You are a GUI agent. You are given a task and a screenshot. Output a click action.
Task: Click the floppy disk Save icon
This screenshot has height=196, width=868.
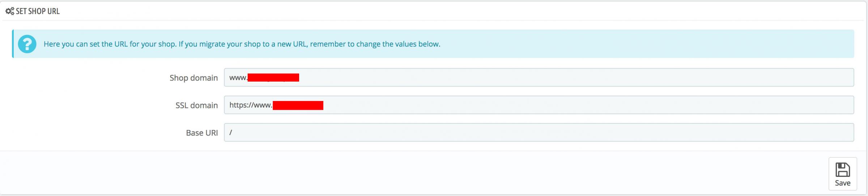(842, 170)
